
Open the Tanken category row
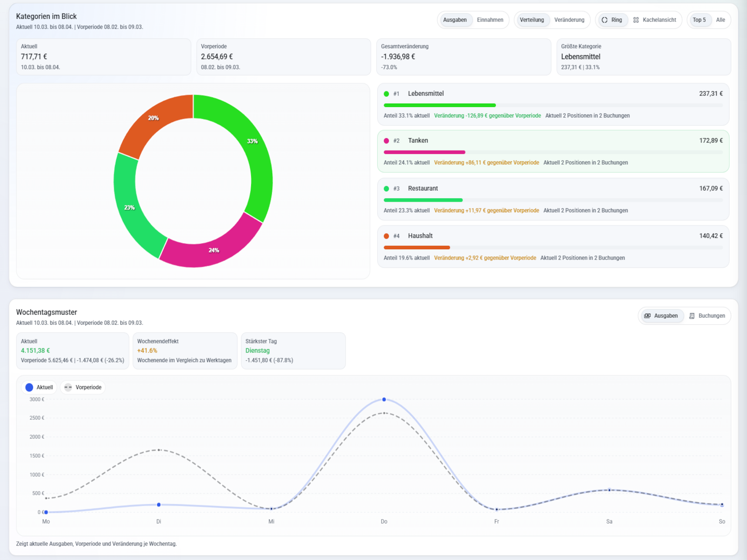coord(553,152)
